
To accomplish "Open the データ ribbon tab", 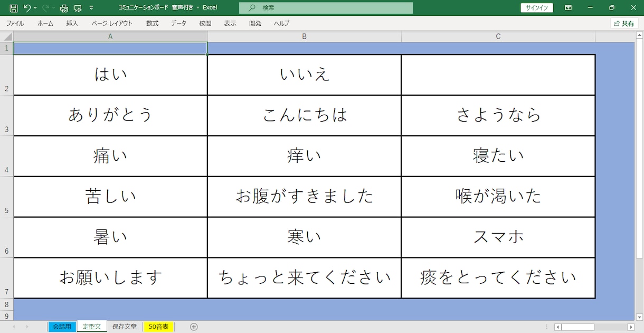I will (x=178, y=23).
